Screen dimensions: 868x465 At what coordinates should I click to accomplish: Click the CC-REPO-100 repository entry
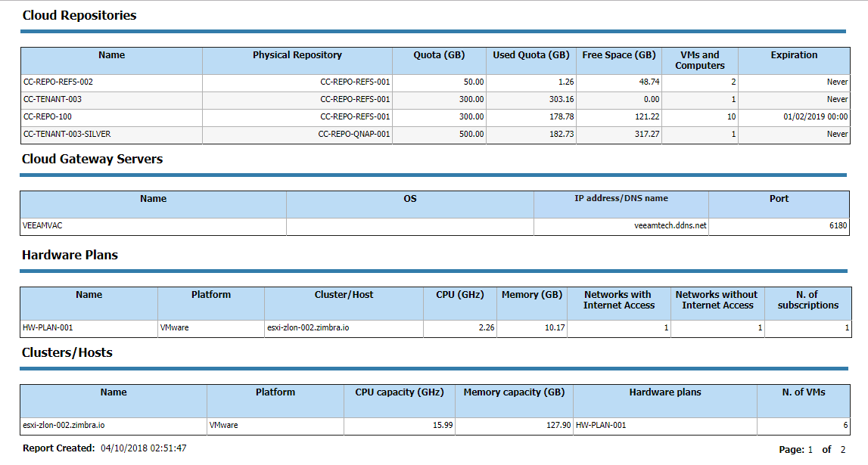coord(112,117)
